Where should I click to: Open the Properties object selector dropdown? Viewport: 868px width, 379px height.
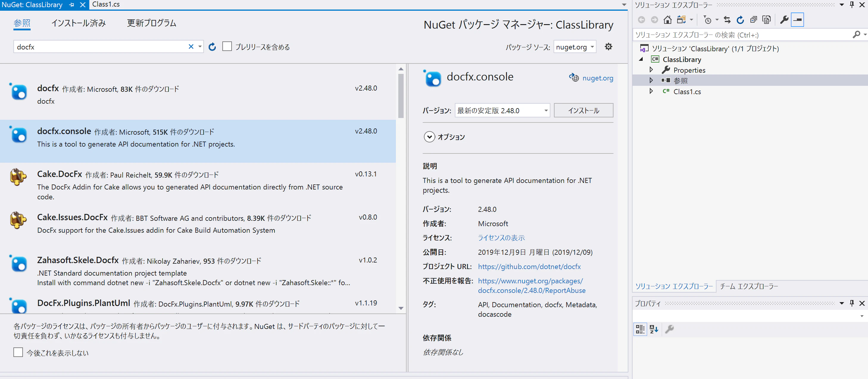[861, 316]
